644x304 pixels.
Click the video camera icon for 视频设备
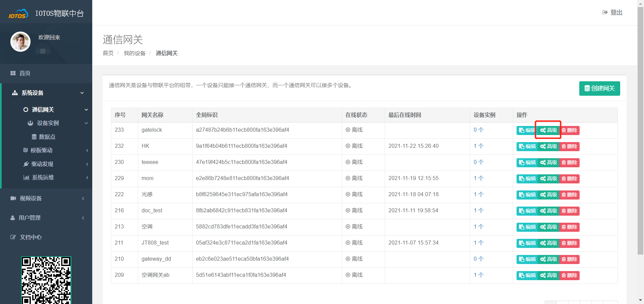coord(13,198)
